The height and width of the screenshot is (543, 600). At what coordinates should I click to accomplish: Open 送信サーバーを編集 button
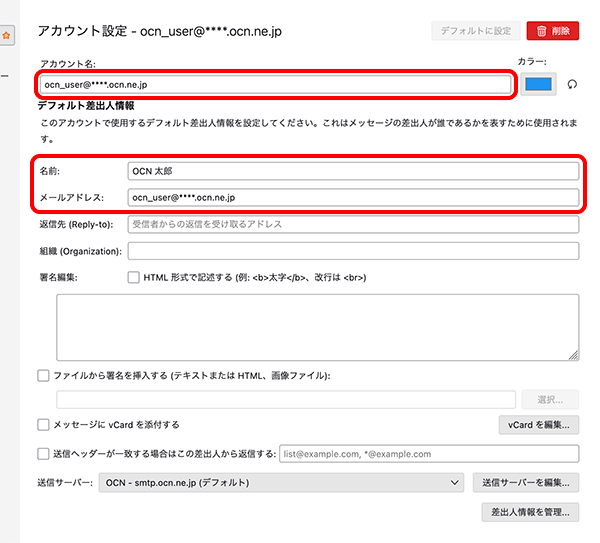[525, 483]
